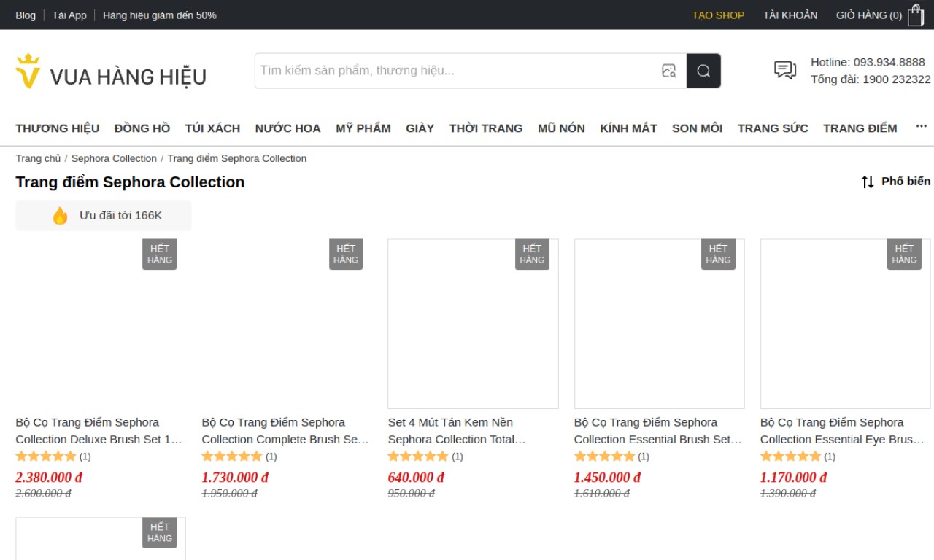
Task: Click the star rating under Set 4 Mút
Action: click(418, 456)
